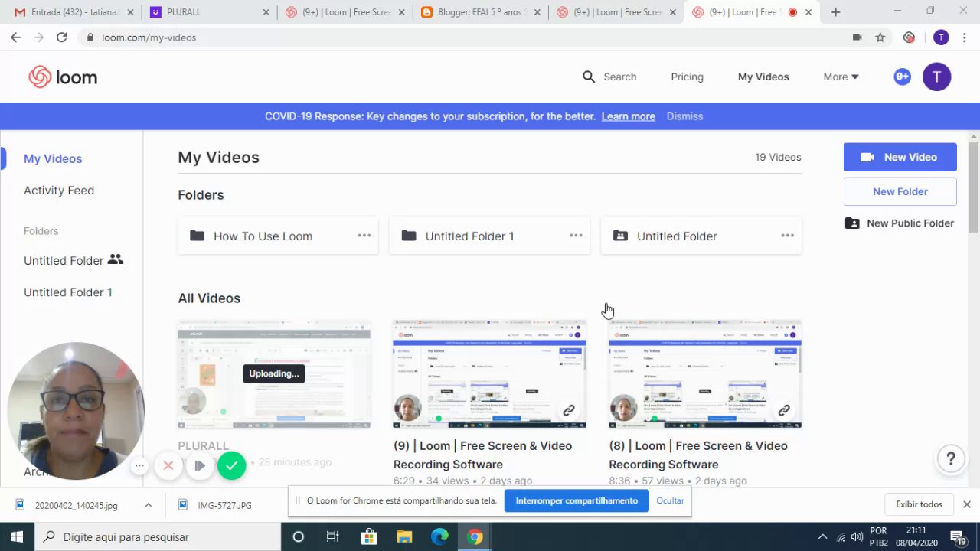980x551 pixels.
Task: Click Ocultar to hide the sharing bar
Action: tap(670, 500)
